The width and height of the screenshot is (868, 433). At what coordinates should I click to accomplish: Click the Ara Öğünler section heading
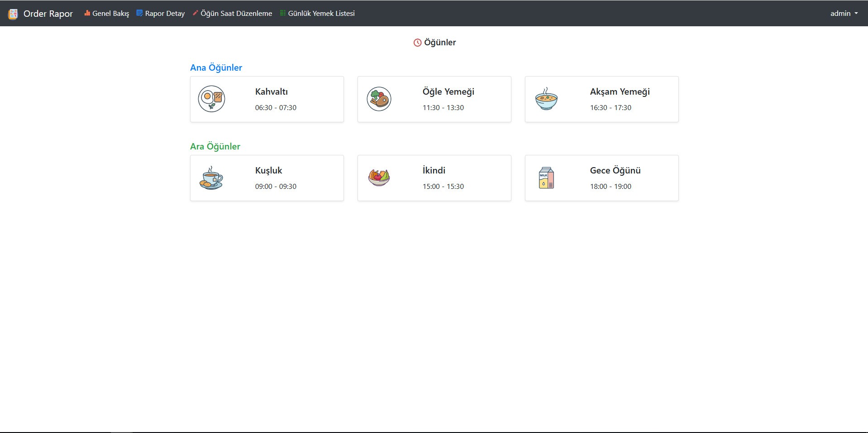215,146
